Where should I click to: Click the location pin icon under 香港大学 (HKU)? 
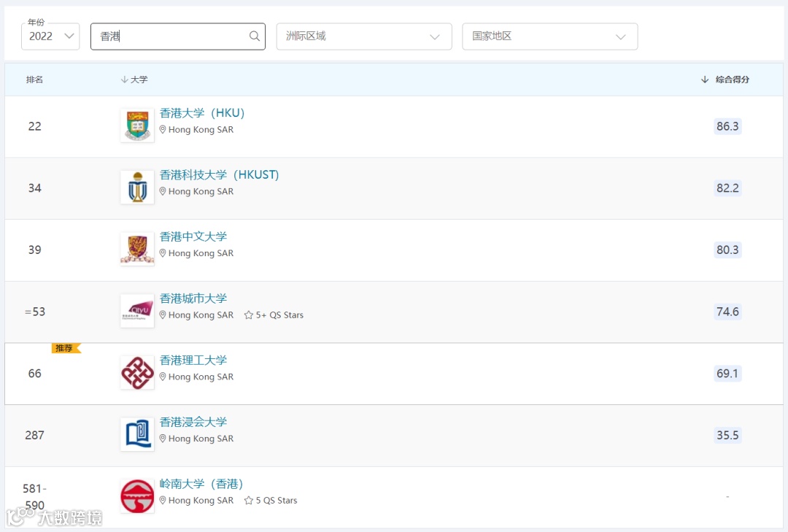(x=163, y=130)
